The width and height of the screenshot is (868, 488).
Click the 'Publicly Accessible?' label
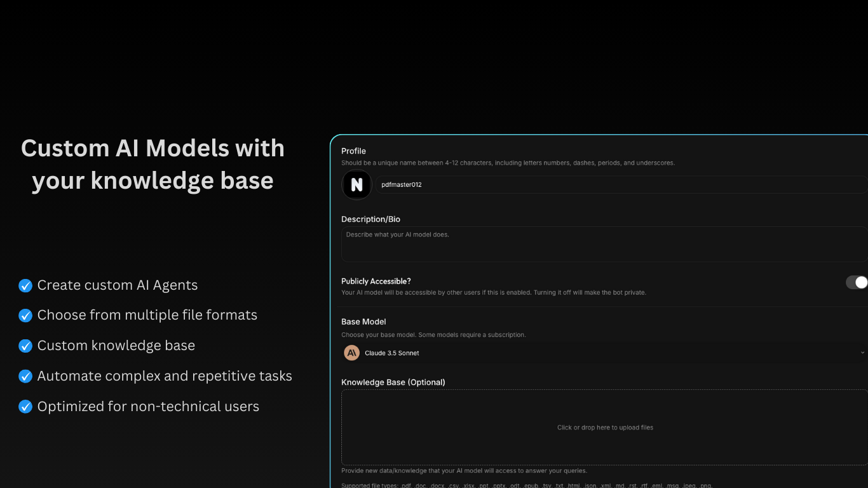click(376, 281)
